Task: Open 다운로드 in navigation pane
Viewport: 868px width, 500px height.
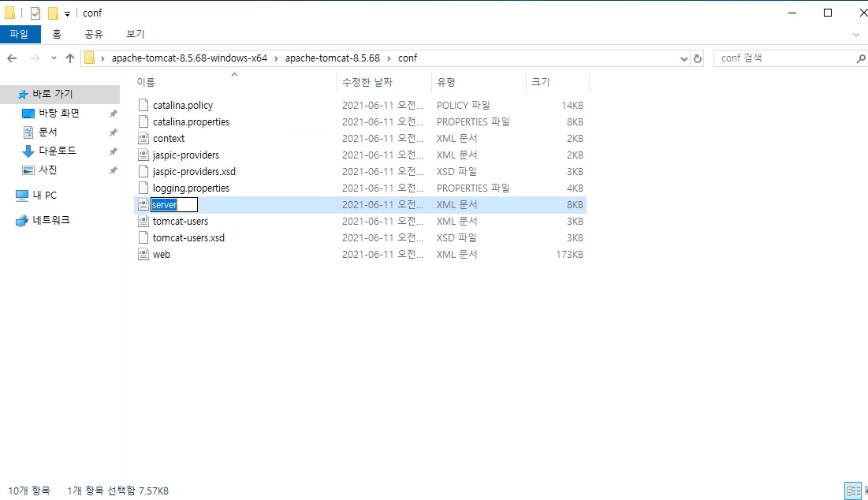Action: (57, 151)
